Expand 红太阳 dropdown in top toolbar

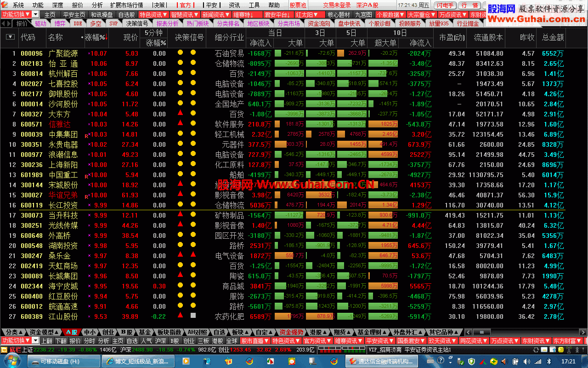(309, 14)
